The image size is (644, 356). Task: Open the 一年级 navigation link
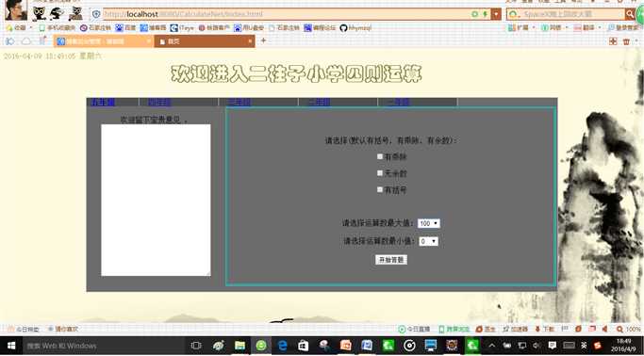(399, 102)
